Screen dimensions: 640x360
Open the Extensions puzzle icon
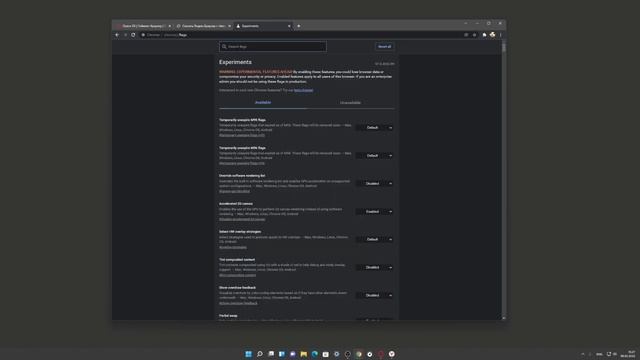coord(484,35)
